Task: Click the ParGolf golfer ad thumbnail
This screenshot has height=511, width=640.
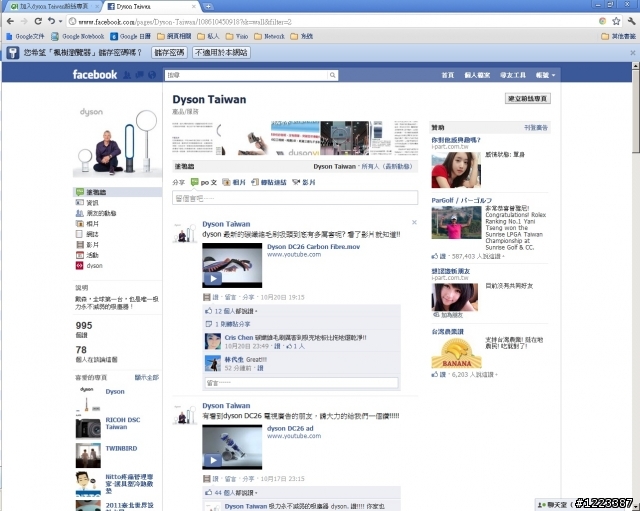Action: [x=456, y=222]
